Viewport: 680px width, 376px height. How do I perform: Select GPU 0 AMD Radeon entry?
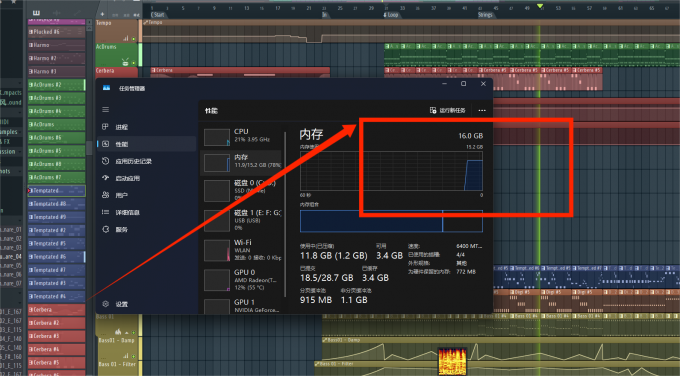tap(242, 279)
